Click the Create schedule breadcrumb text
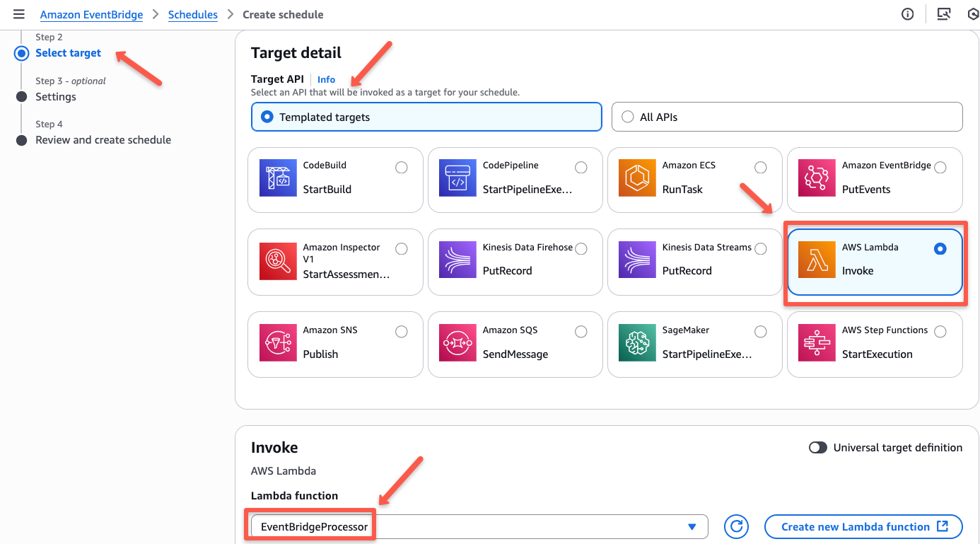The width and height of the screenshot is (980, 544). click(x=283, y=15)
